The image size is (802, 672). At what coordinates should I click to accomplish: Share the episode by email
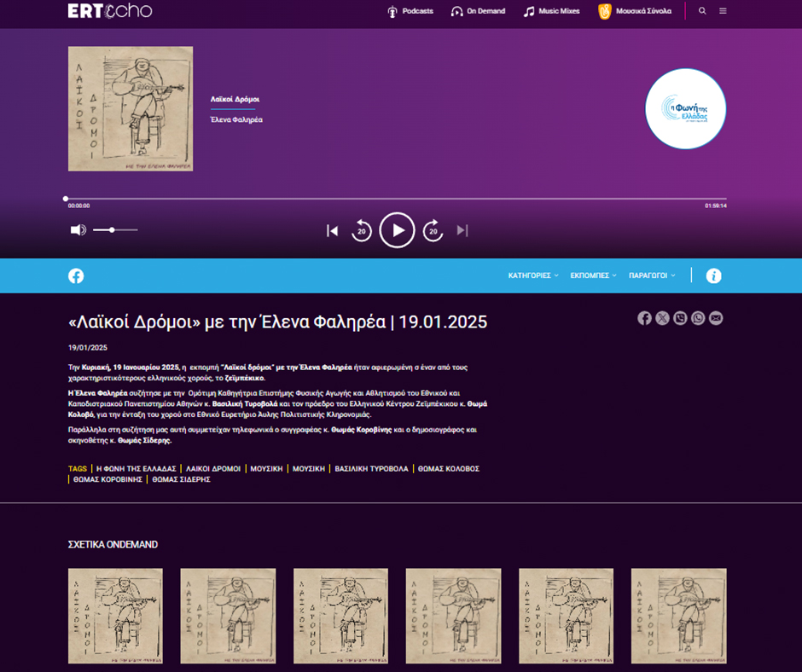pos(716,318)
